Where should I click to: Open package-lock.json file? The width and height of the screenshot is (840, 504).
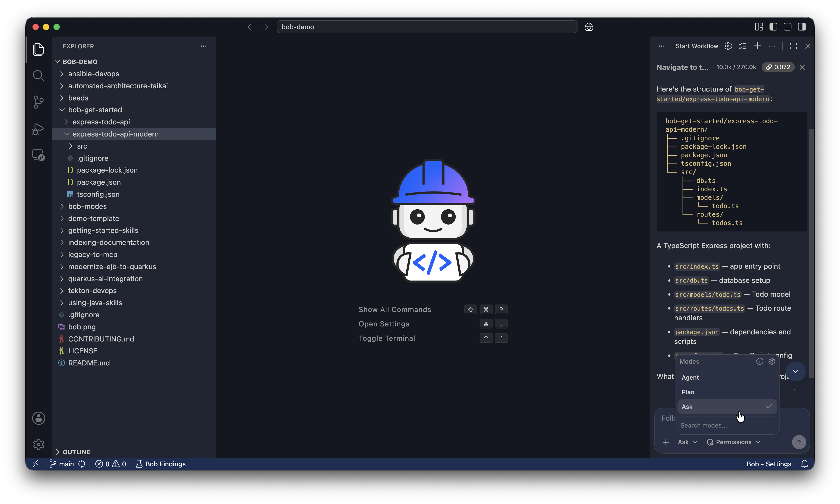tap(134, 170)
